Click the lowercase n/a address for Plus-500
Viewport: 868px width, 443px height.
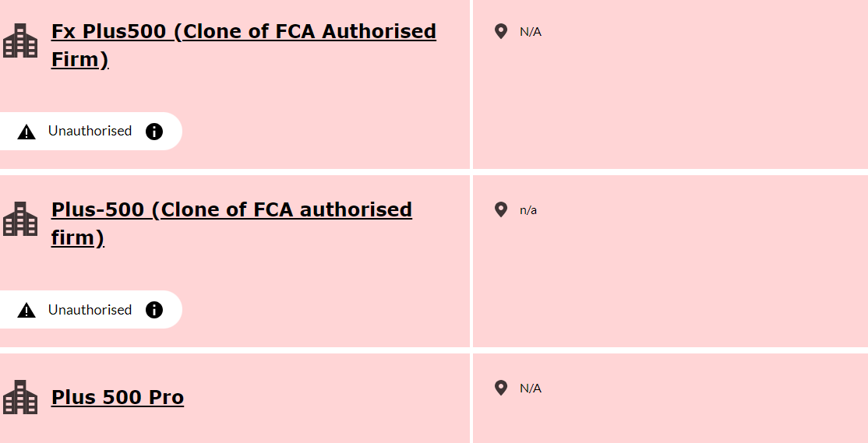(x=528, y=210)
